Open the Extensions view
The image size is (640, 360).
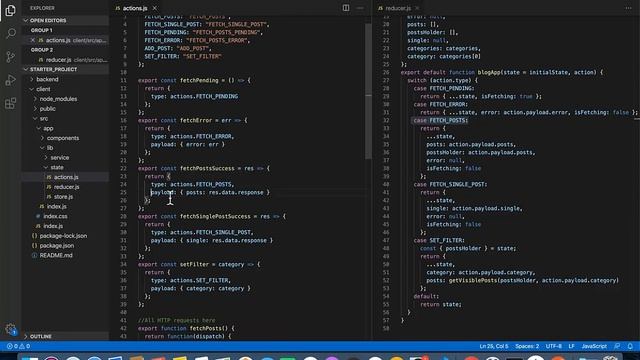tap(11, 103)
